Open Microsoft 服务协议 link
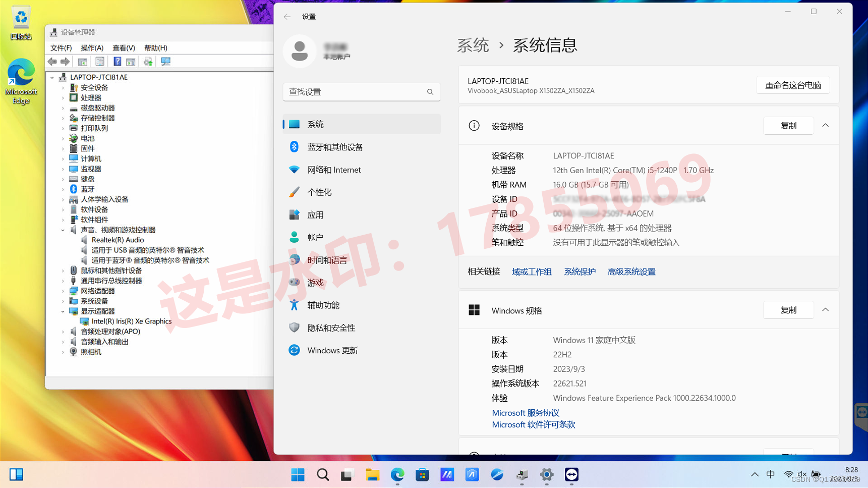The width and height of the screenshot is (868, 488). click(x=526, y=413)
